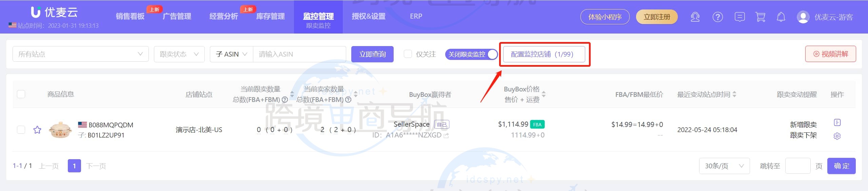Click the 体验小程序 button

(x=605, y=17)
